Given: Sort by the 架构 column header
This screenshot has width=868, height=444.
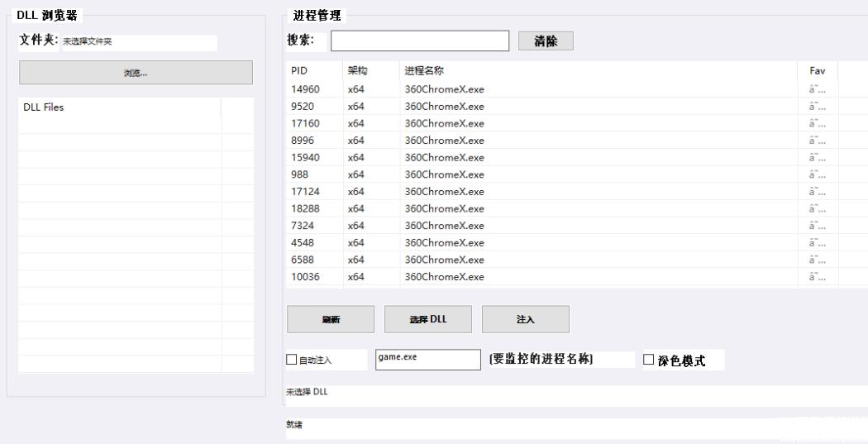Looking at the screenshot, I should pos(371,71).
